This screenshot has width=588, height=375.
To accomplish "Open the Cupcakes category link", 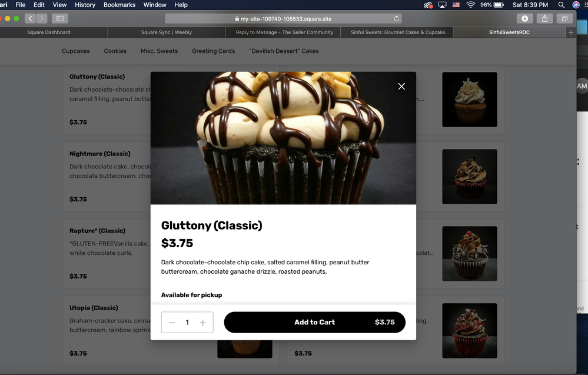I will (76, 51).
